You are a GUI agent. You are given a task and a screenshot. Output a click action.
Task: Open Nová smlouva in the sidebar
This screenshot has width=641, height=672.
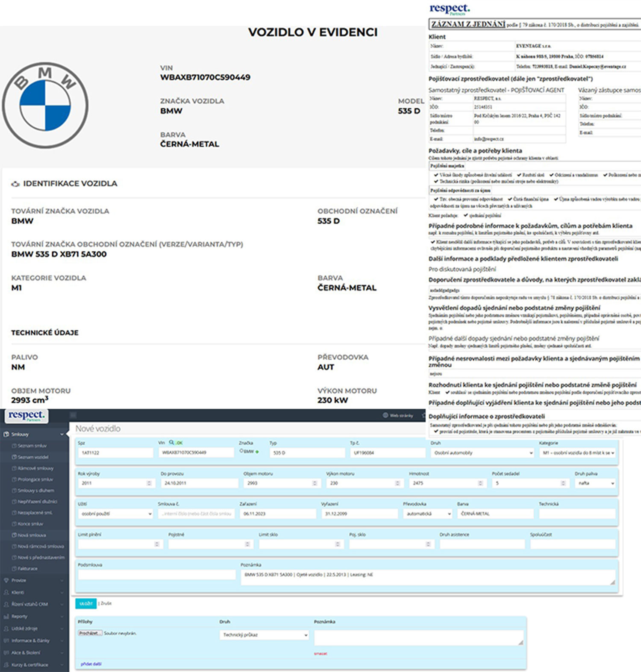pyautogui.click(x=32, y=535)
